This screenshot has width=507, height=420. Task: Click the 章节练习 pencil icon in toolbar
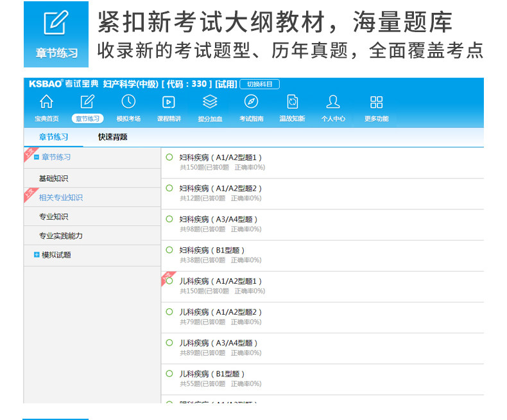pos(87,101)
